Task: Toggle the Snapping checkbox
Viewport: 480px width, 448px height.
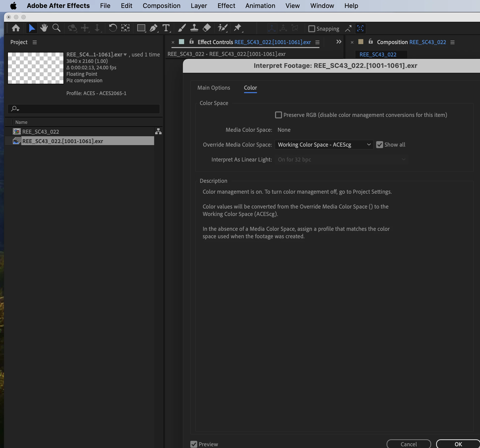Action: 311,29
